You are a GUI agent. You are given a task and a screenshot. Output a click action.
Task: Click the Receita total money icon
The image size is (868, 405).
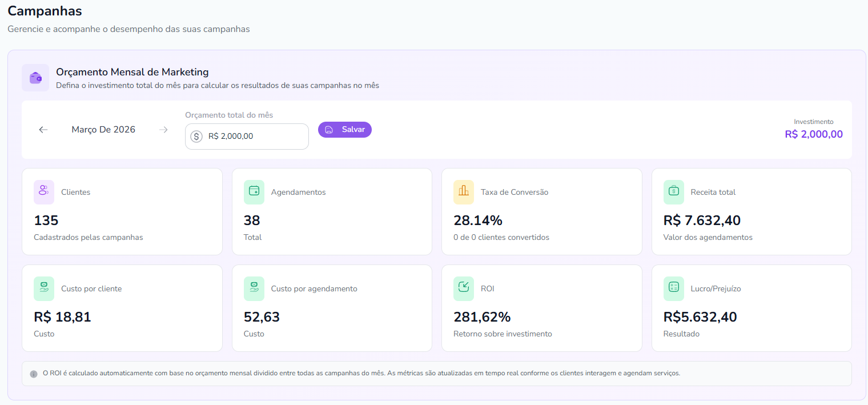[673, 192]
